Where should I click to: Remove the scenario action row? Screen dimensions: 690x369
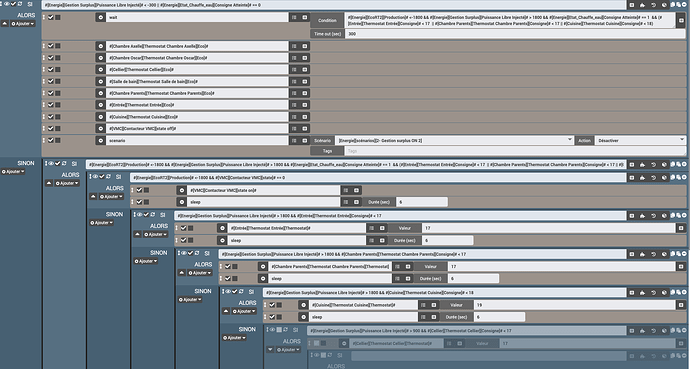(100, 140)
